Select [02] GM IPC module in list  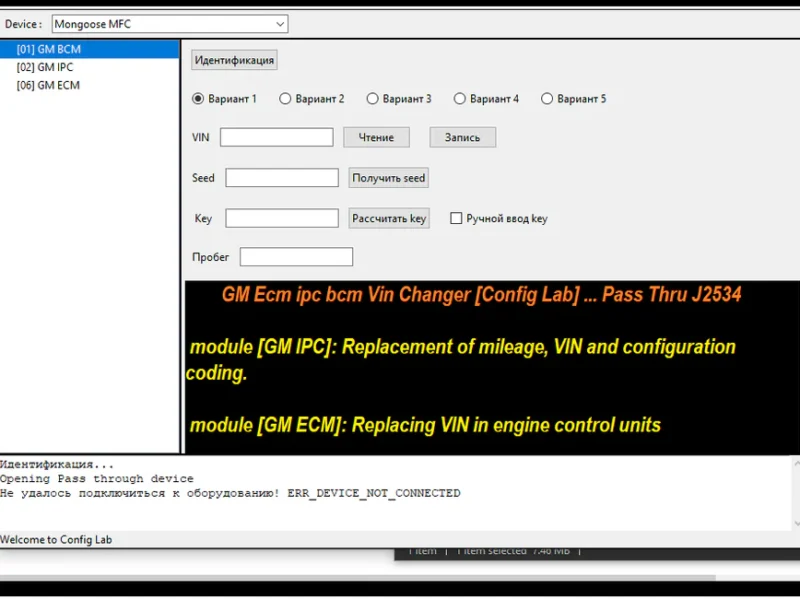[45, 67]
